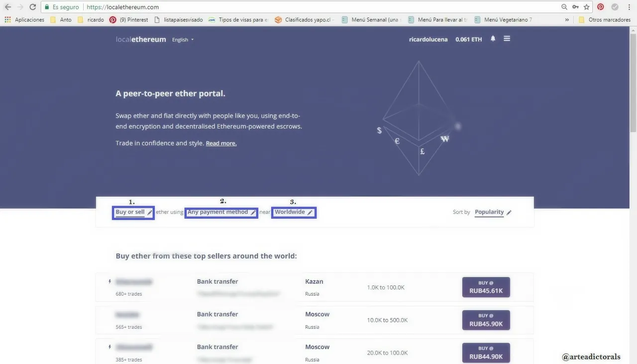Open the listapaisesvisado bookmark

[179, 20]
